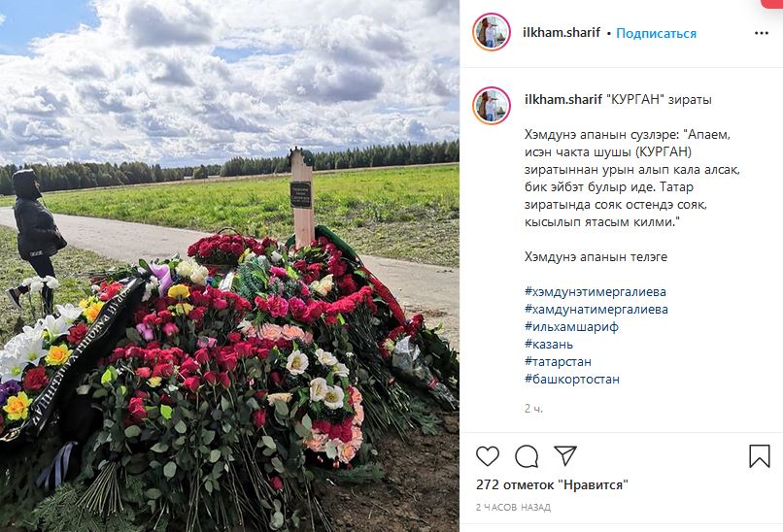This screenshot has height=532, width=783.
Task: Open the #хэмдунэтимергалиева hashtag
Action: [596, 291]
